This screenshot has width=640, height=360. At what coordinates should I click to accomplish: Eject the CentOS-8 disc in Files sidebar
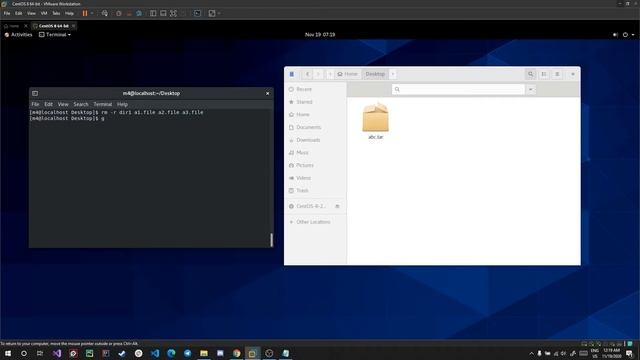[337, 206]
